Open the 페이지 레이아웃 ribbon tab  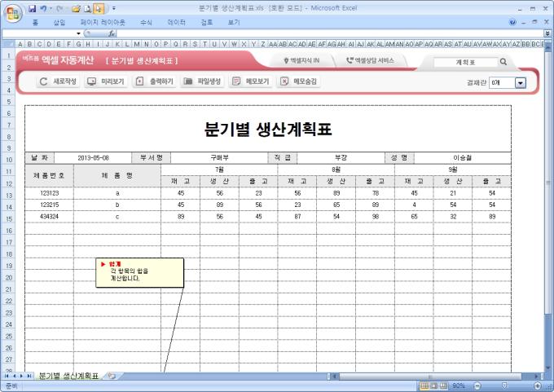[x=103, y=22]
